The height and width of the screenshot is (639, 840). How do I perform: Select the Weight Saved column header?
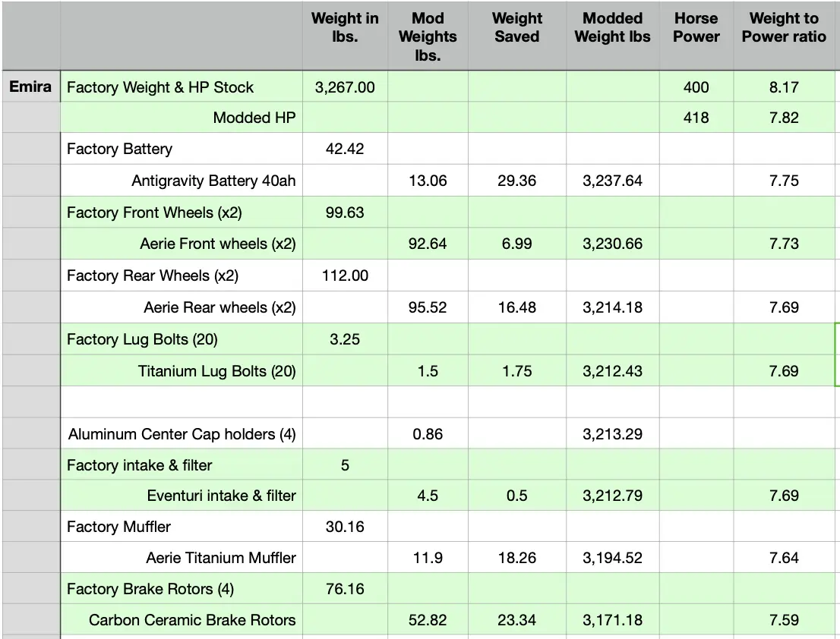(x=517, y=28)
